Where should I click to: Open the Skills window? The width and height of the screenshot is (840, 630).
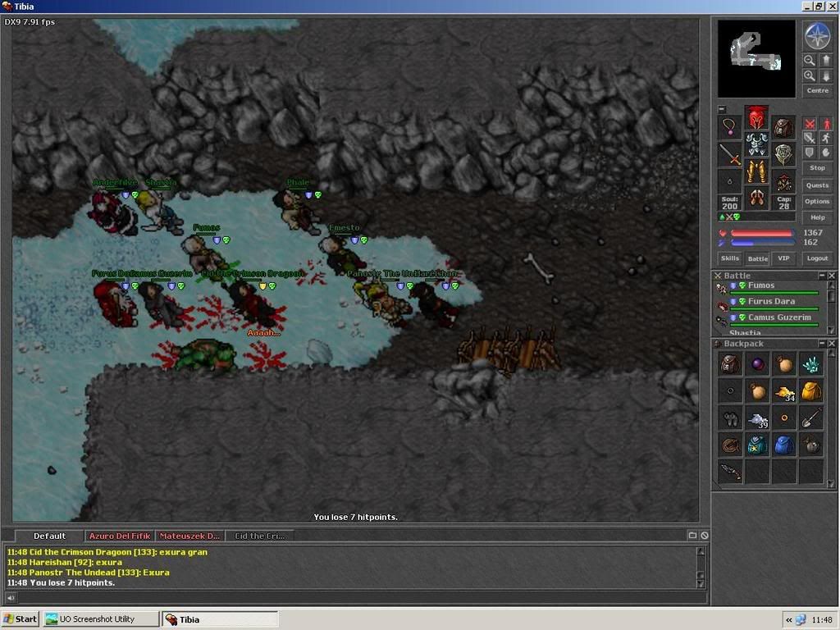point(729,258)
